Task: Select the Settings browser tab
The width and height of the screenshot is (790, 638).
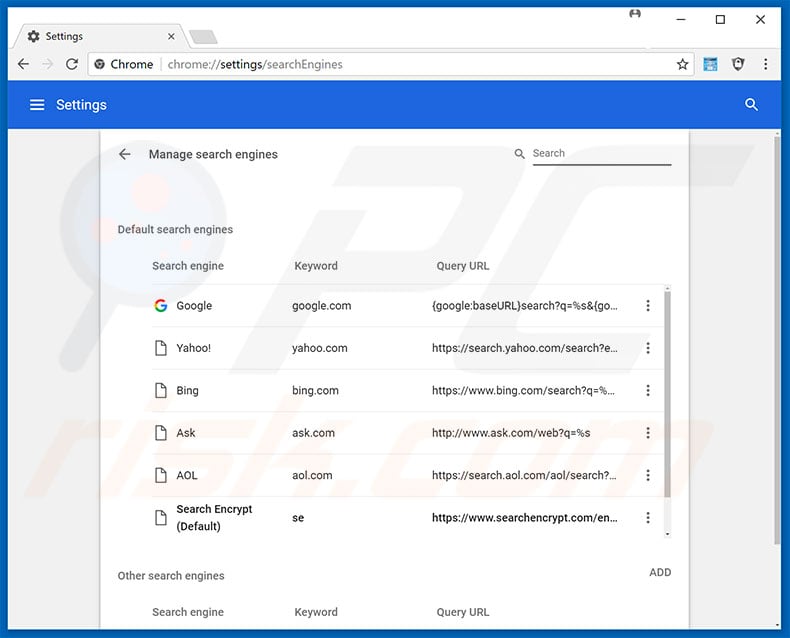Action: pos(101,36)
